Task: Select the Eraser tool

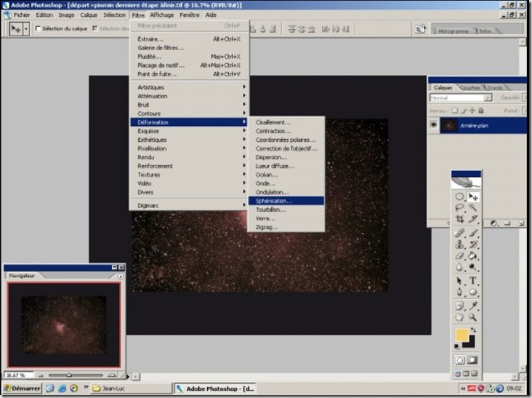Action: coord(460,256)
